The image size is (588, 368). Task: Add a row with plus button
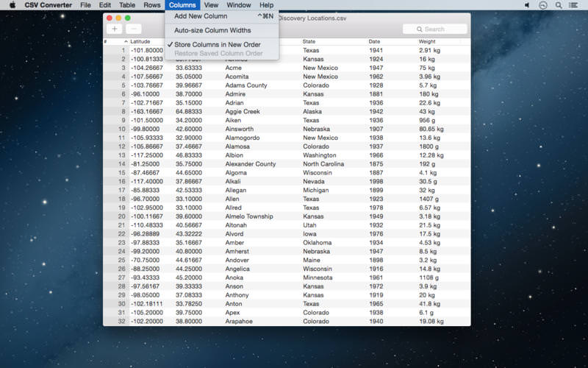pos(115,29)
